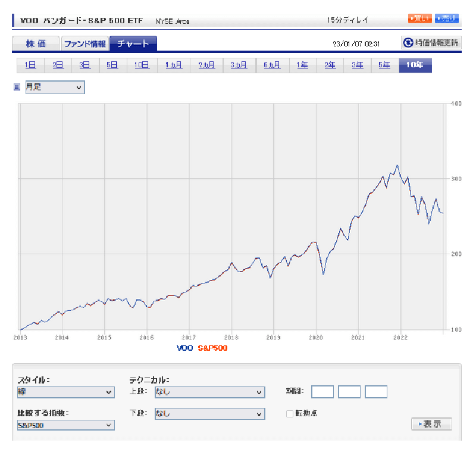Click the small icon beside 月足 dropdown
Viewport: 476px width, 449px height.
click(17, 87)
